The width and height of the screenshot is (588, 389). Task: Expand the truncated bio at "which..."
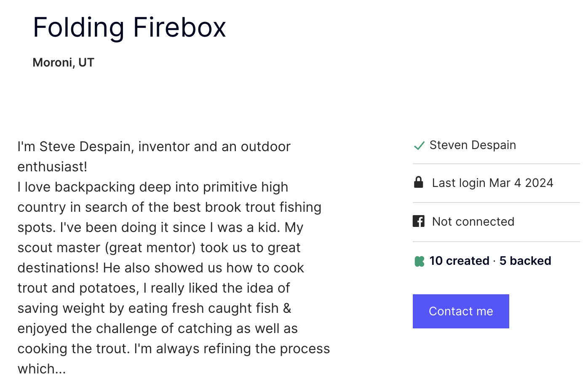click(x=42, y=369)
